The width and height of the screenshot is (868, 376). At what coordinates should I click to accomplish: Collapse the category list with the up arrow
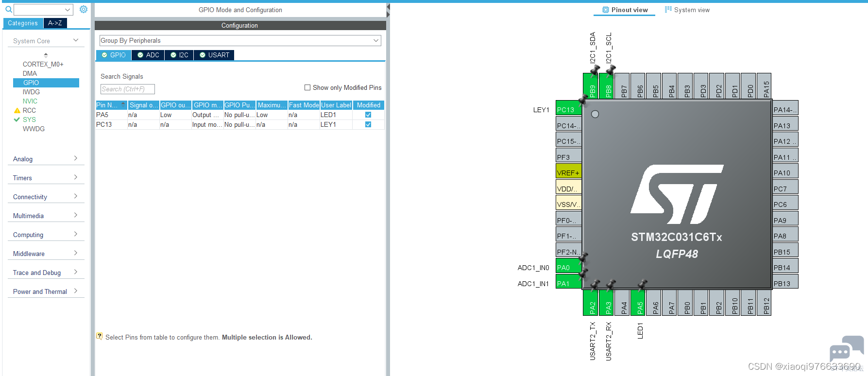click(x=46, y=55)
